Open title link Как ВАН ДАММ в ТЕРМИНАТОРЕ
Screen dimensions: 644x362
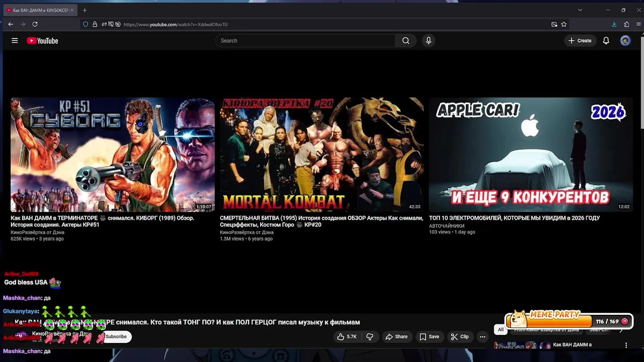102,221
